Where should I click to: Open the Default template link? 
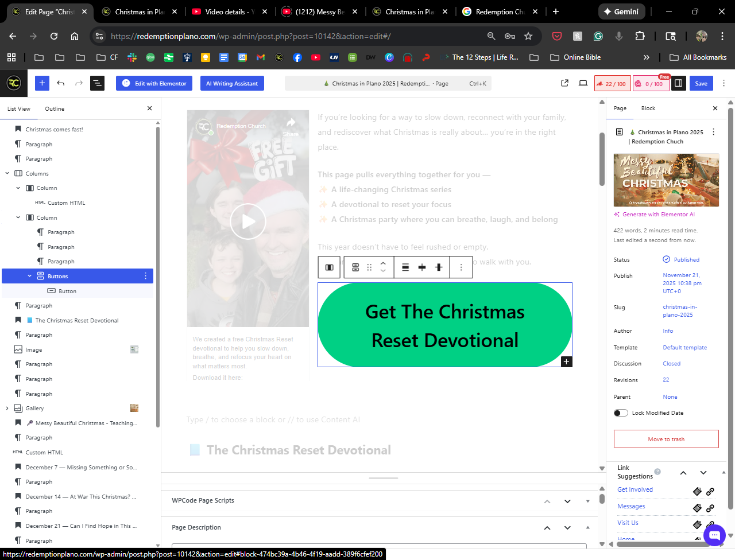(x=684, y=348)
